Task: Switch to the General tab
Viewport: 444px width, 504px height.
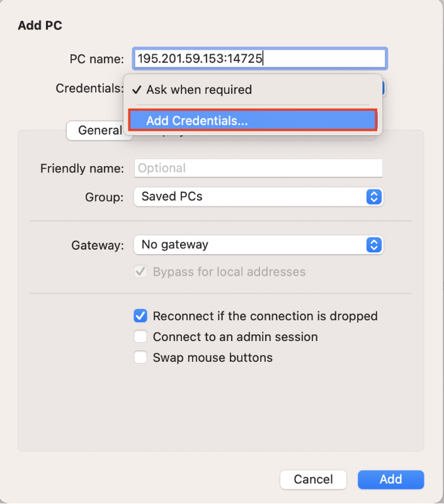Action: [99, 130]
